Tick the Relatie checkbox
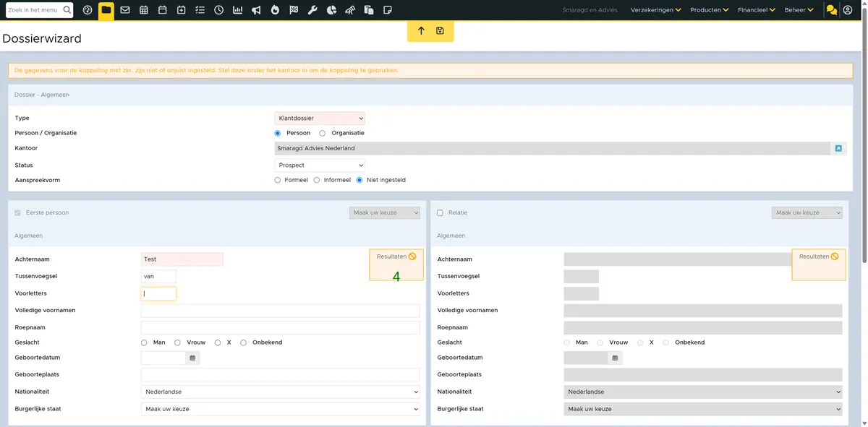This screenshot has width=868, height=427. click(440, 213)
